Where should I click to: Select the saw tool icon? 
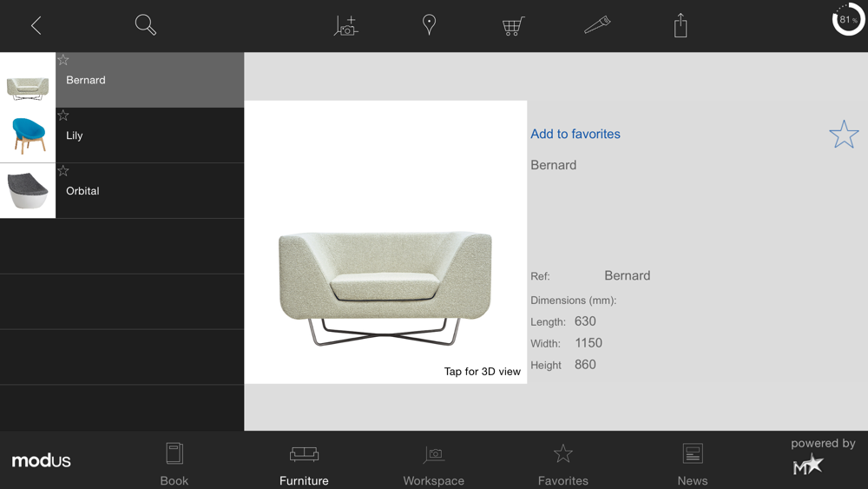click(x=597, y=25)
